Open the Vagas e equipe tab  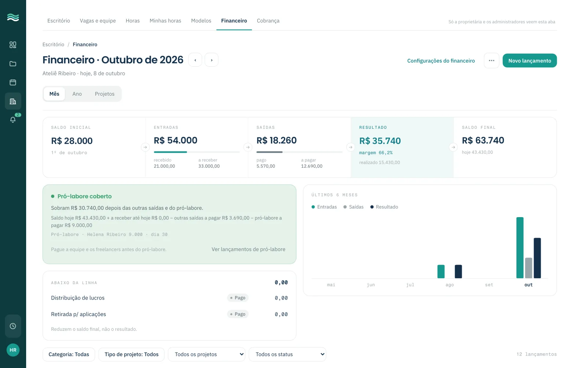(98, 21)
